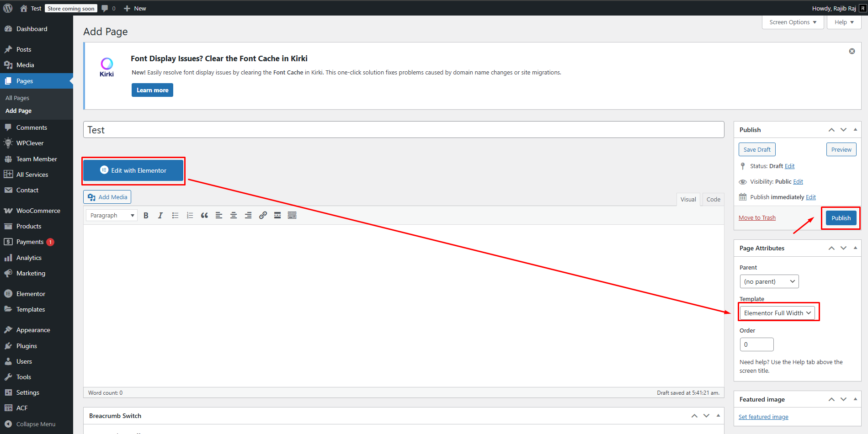Open All Pages submenu item
Viewport: 868px width, 434px height.
[x=17, y=98]
